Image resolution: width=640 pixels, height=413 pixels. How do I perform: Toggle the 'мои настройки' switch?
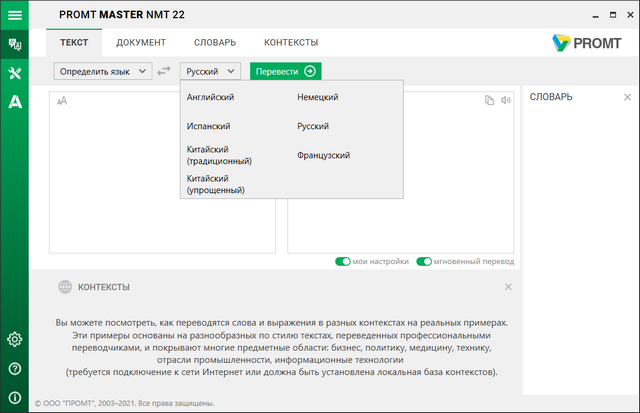tap(343, 262)
